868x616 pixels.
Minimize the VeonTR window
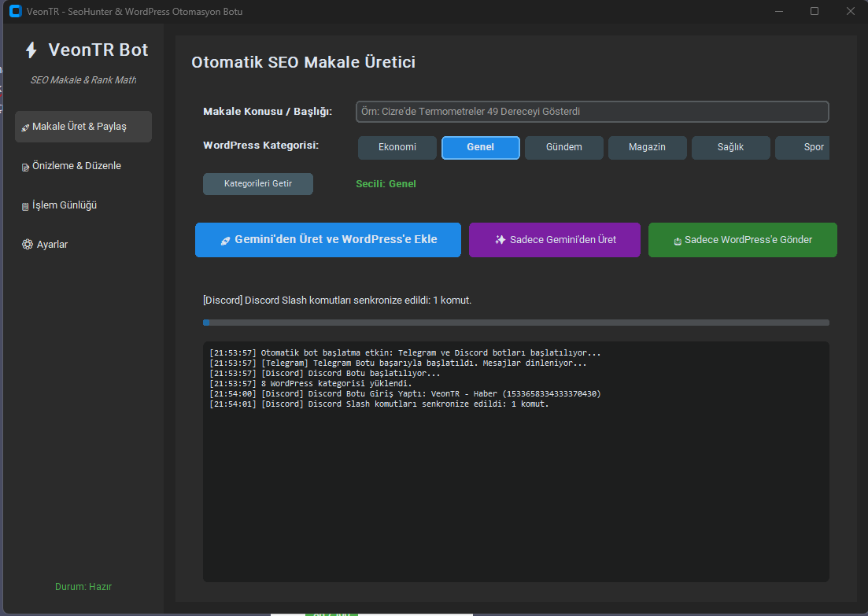[x=779, y=11]
